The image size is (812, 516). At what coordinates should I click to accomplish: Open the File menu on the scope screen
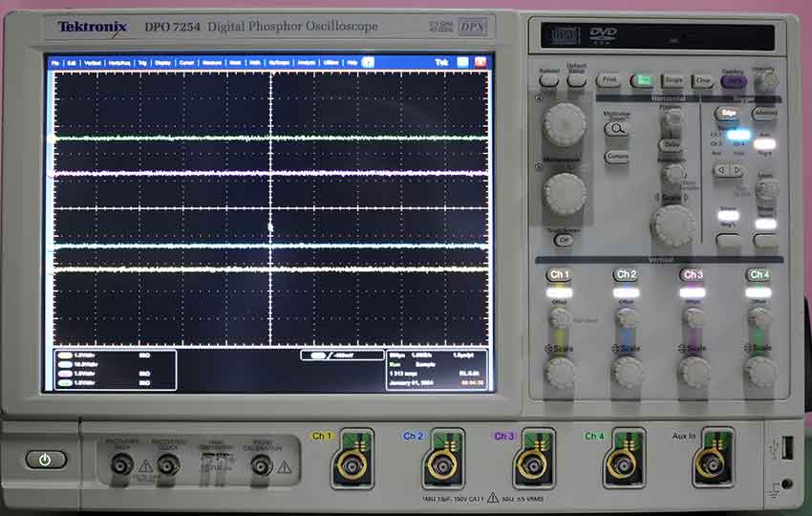55,63
